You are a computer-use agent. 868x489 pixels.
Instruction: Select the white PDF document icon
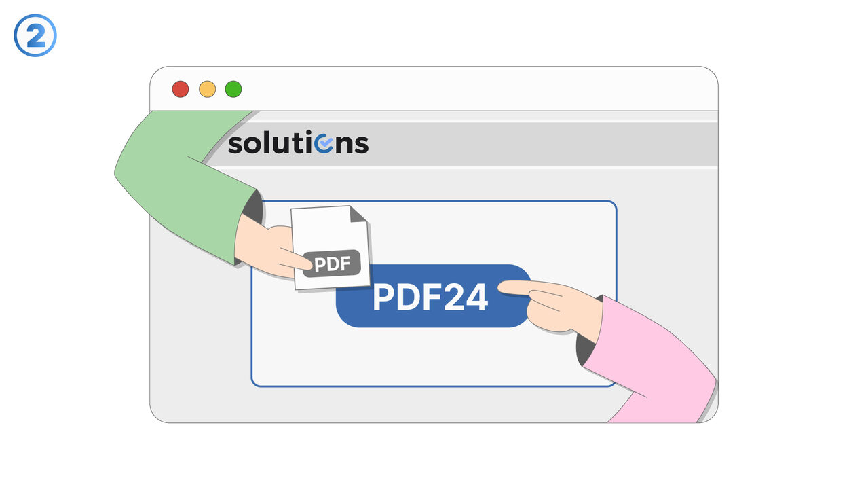pos(331,247)
